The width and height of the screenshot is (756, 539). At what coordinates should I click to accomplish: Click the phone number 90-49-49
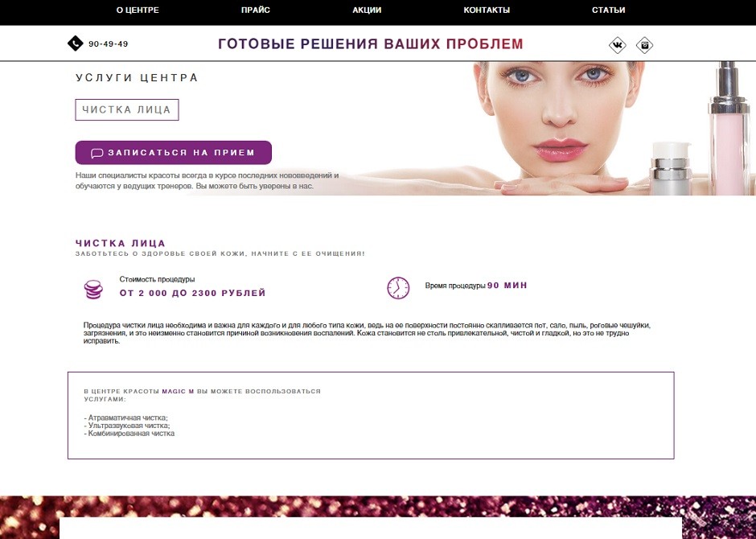pyautogui.click(x=109, y=44)
